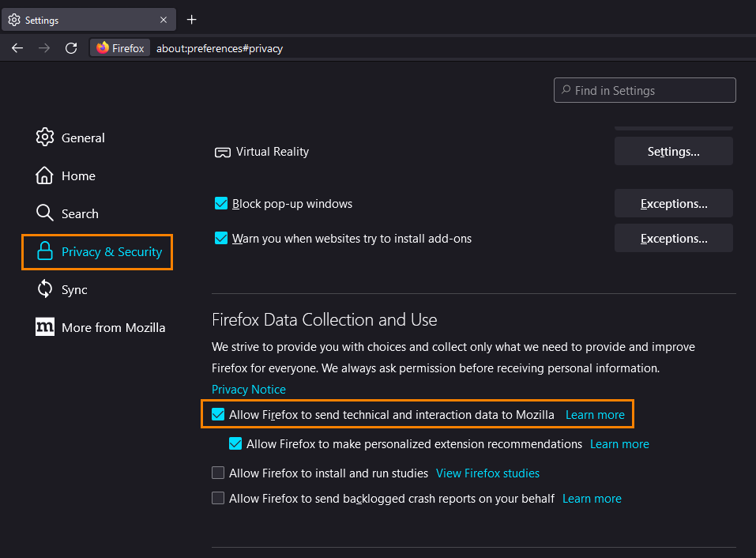Click the Privacy & Security lock icon
This screenshot has height=558, width=756.
click(45, 251)
